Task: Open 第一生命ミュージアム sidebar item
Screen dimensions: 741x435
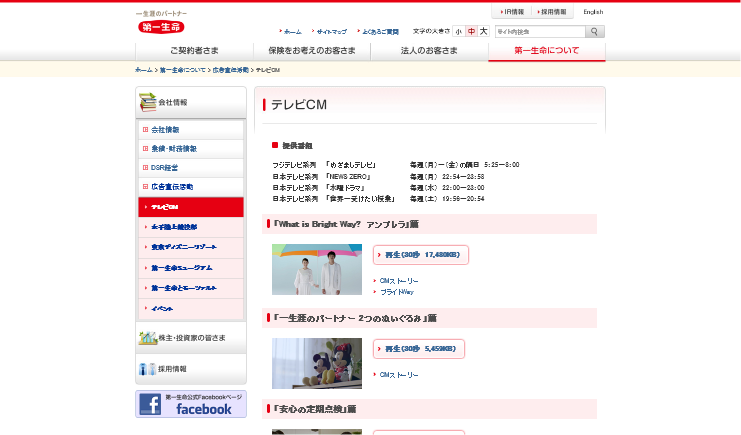Action: click(191, 268)
